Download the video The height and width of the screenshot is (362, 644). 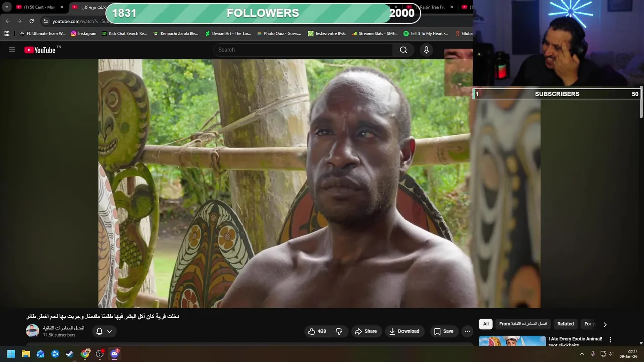(x=405, y=331)
